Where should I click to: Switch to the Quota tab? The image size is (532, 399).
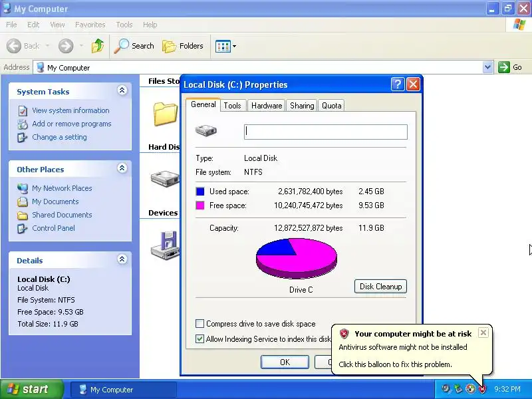tap(331, 106)
